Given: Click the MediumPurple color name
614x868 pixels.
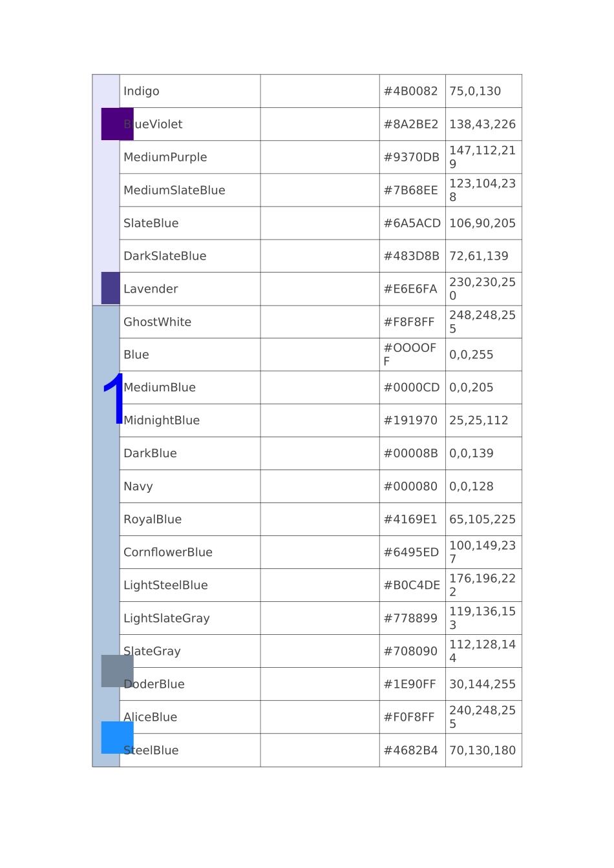Looking at the screenshot, I should click(x=165, y=157).
